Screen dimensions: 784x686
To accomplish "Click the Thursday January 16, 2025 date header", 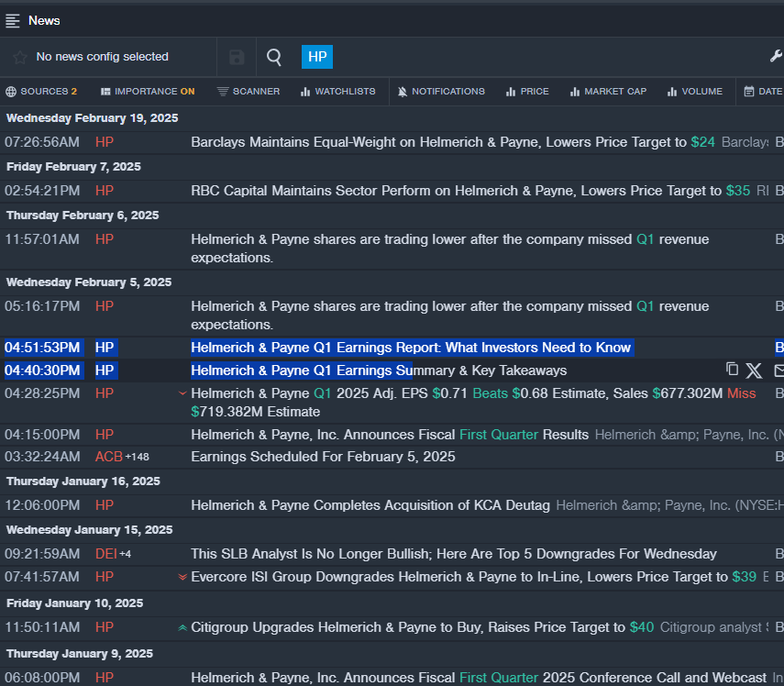I will click(x=83, y=481).
